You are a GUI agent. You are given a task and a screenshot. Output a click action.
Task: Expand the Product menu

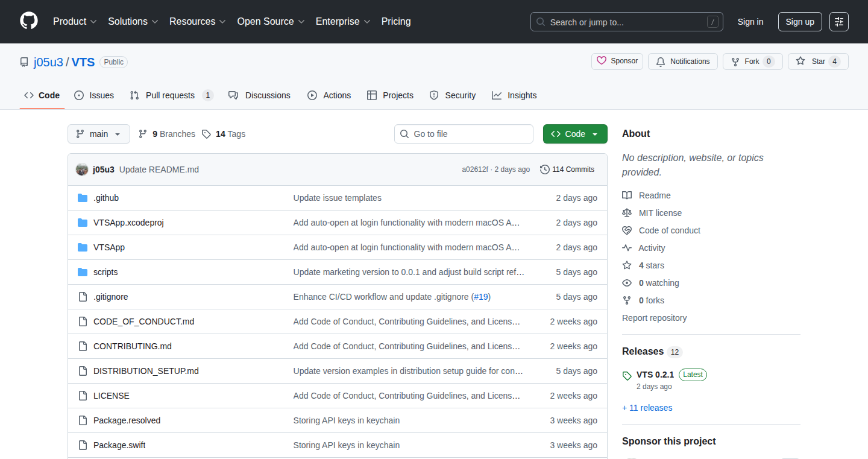pos(75,21)
